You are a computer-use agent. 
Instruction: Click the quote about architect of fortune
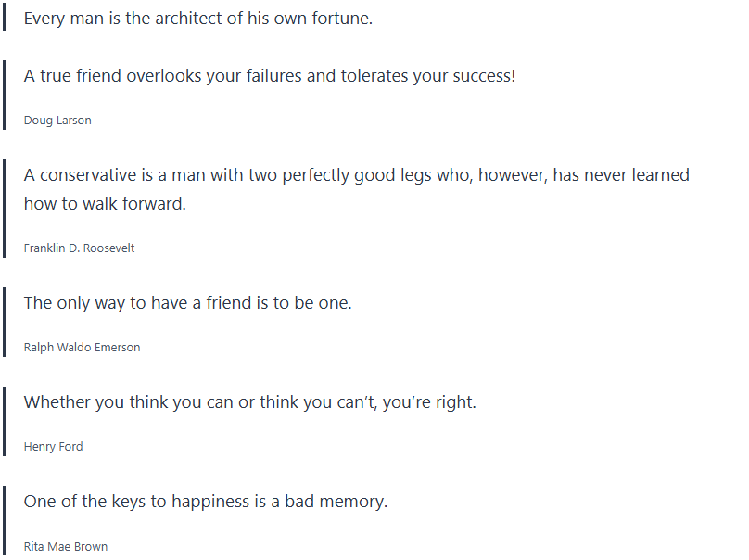pos(197,18)
